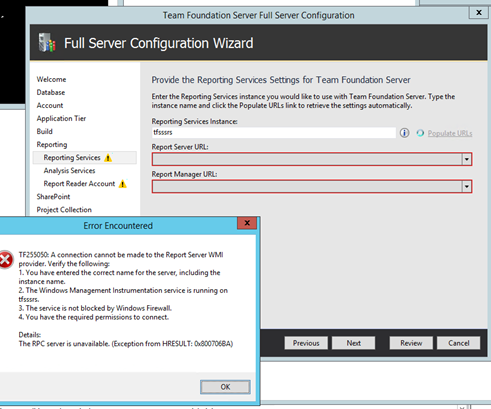
Task: Click the refresh icon next to Populate URLs
Action: pos(420,133)
